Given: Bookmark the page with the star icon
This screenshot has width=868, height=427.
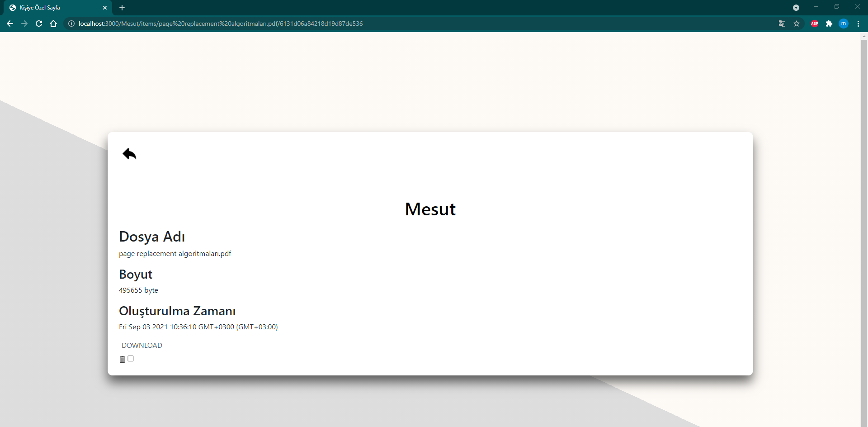Looking at the screenshot, I should click(x=797, y=24).
